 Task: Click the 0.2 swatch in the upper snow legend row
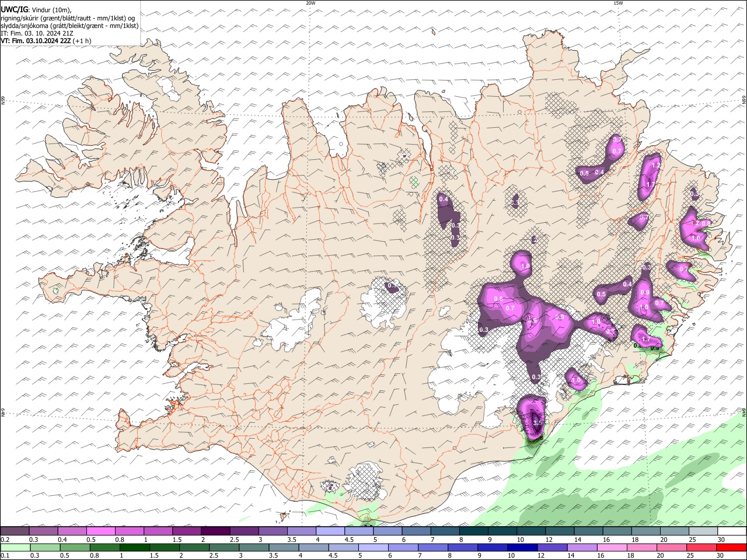click(15, 531)
